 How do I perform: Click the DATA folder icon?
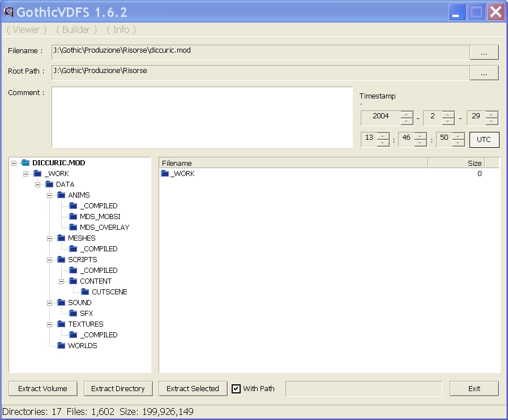point(50,185)
